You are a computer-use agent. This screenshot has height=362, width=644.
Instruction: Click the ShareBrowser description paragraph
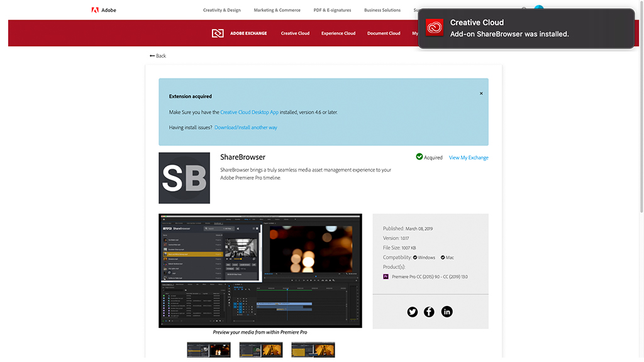306,173
